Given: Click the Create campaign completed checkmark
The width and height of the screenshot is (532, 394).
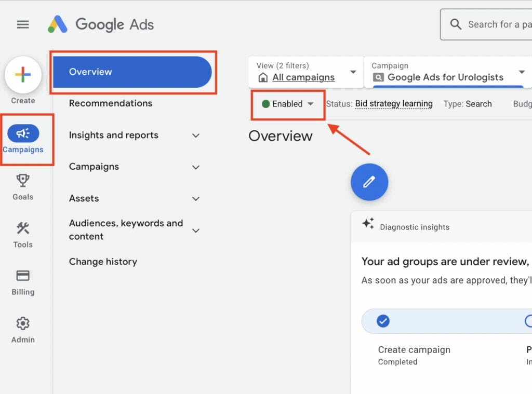Looking at the screenshot, I should pyautogui.click(x=383, y=321).
